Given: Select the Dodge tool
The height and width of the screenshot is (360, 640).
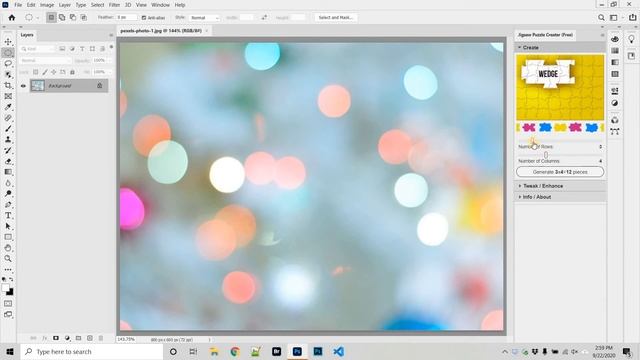Looking at the screenshot, I should (8, 193).
